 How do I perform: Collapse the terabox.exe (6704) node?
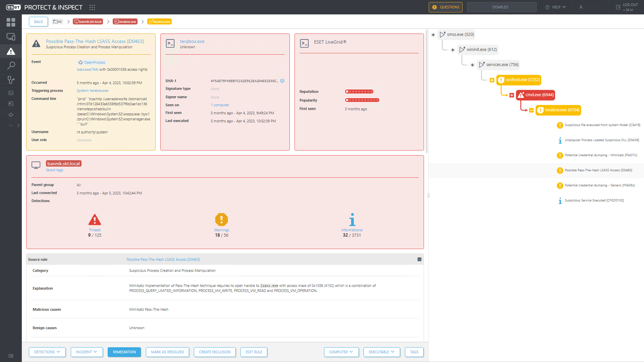coord(531,110)
